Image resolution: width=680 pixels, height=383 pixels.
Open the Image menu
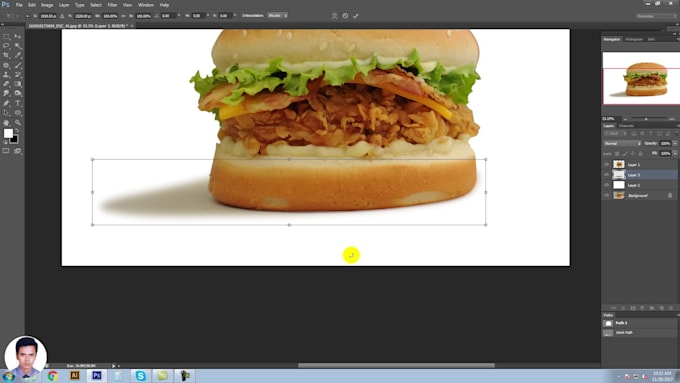pos(47,5)
